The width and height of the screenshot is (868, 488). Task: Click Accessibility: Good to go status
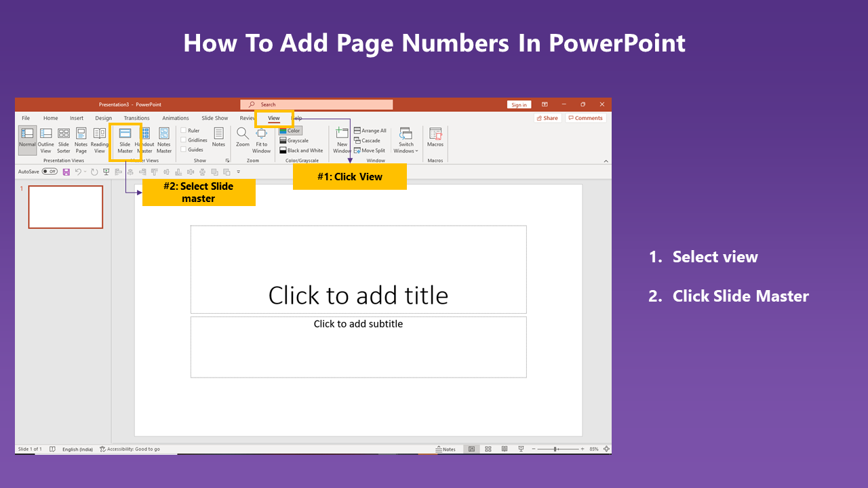pos(130,449)
